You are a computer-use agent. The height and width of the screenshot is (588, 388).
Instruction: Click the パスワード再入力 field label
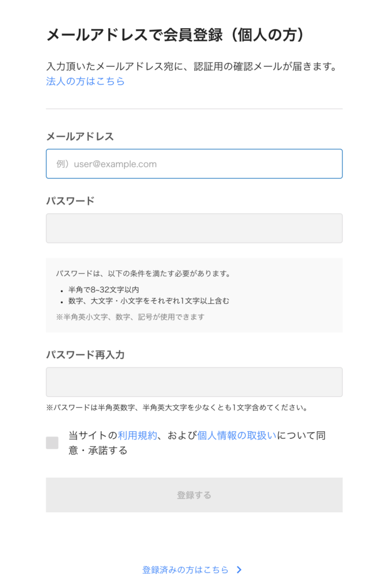85,354
